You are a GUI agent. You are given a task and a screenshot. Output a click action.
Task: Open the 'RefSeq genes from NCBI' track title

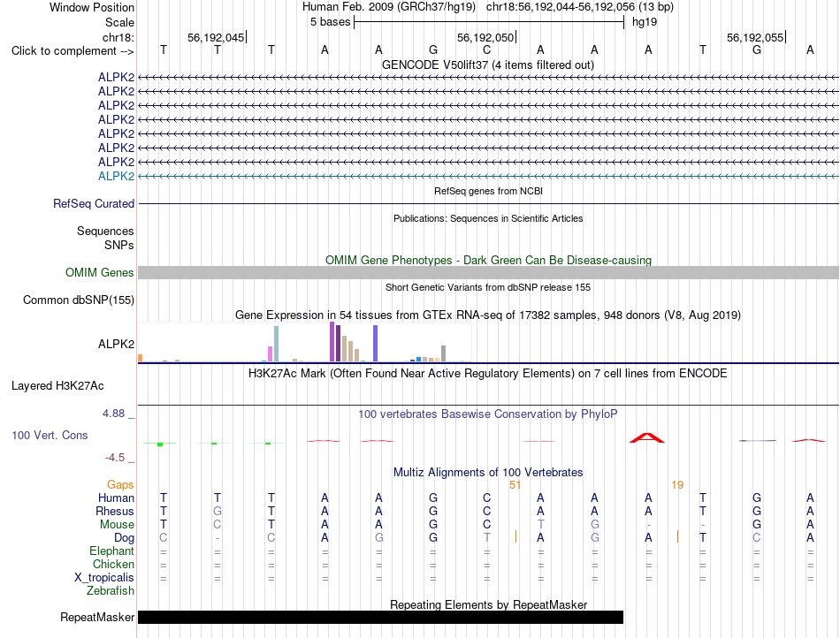click(488, 191)
